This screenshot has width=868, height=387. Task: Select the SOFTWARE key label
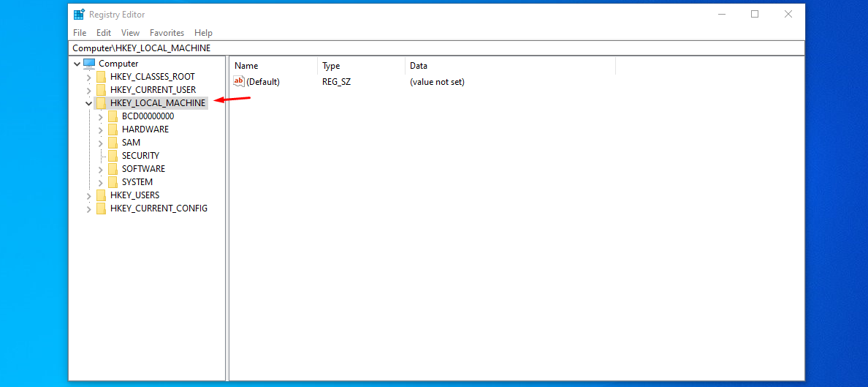[143, 168]
